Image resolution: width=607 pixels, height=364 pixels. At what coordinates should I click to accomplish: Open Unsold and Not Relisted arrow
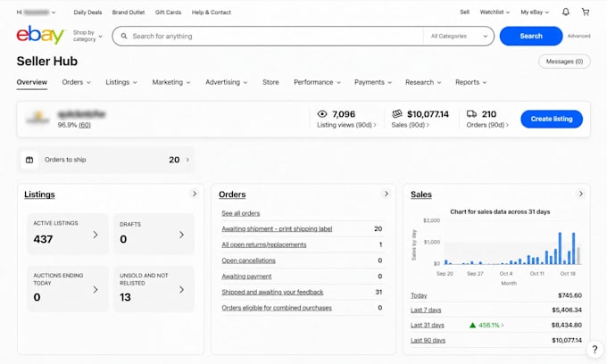pyautogui.click(x=181, y=289)
